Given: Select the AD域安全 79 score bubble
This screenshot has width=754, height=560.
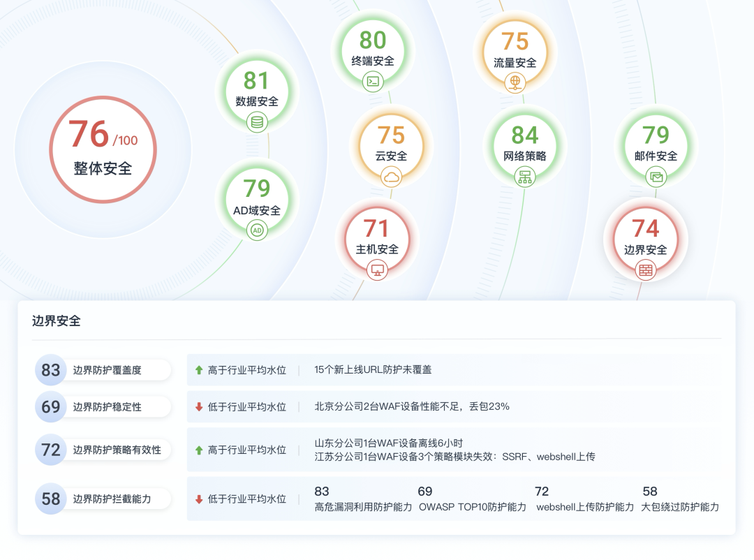Looking at the screenshot, I should pyautogui.click(x=257, y=200).
